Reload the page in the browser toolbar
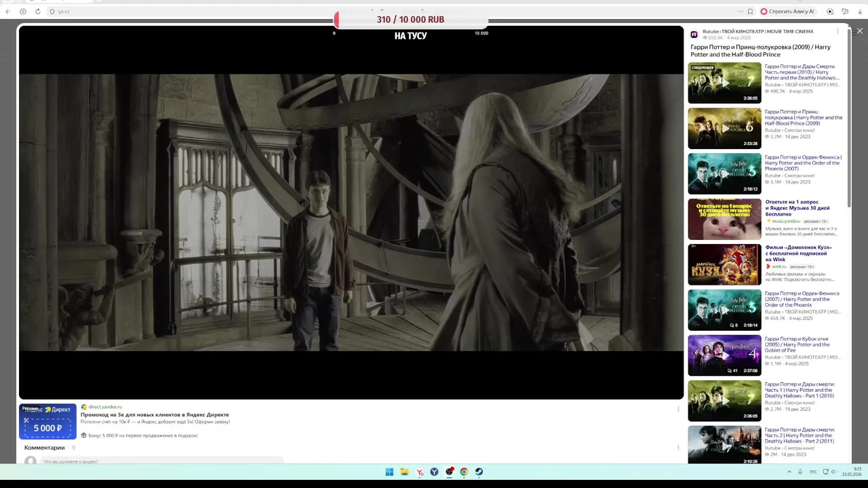Image resolution: width=868 pixels, height=488 pixels. 37,12
